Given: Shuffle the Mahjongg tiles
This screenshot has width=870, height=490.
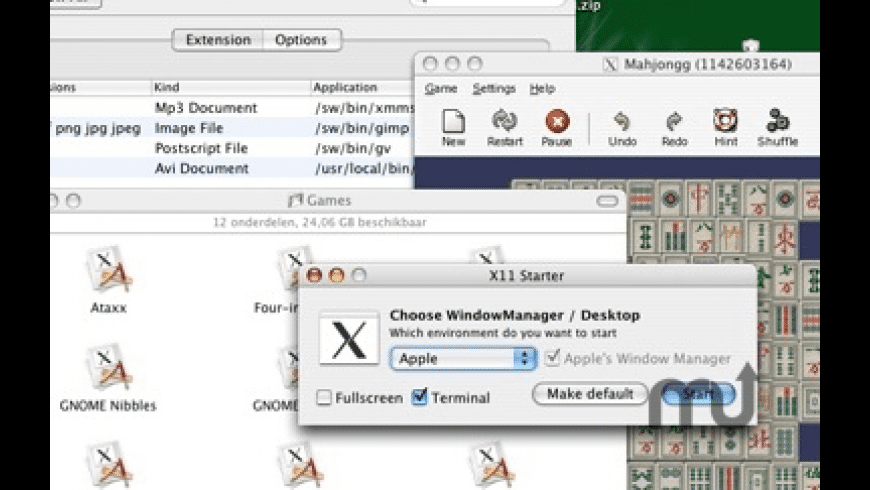Looking at the screenshot, I should [777, 128].
